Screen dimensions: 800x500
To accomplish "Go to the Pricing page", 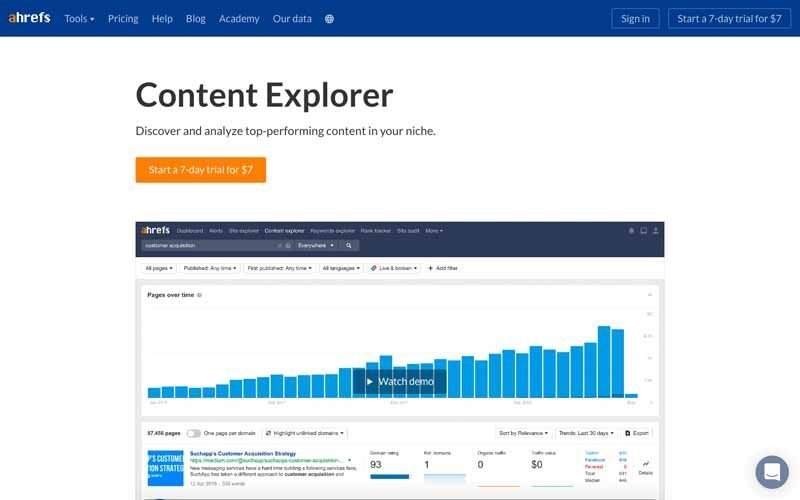I will [123, 19].
